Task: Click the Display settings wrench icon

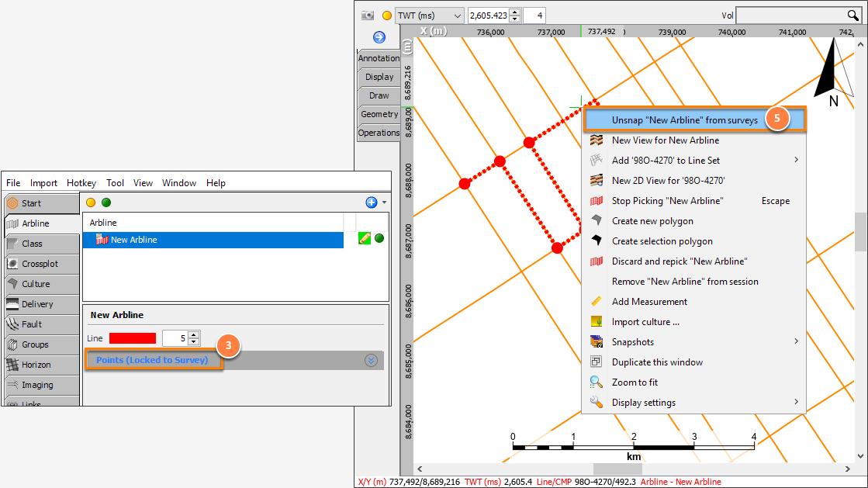Action: (597, 402)
